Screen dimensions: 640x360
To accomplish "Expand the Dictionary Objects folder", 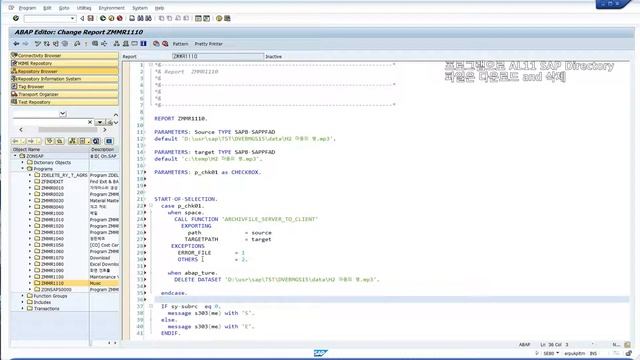I will [x=23, y=162].
